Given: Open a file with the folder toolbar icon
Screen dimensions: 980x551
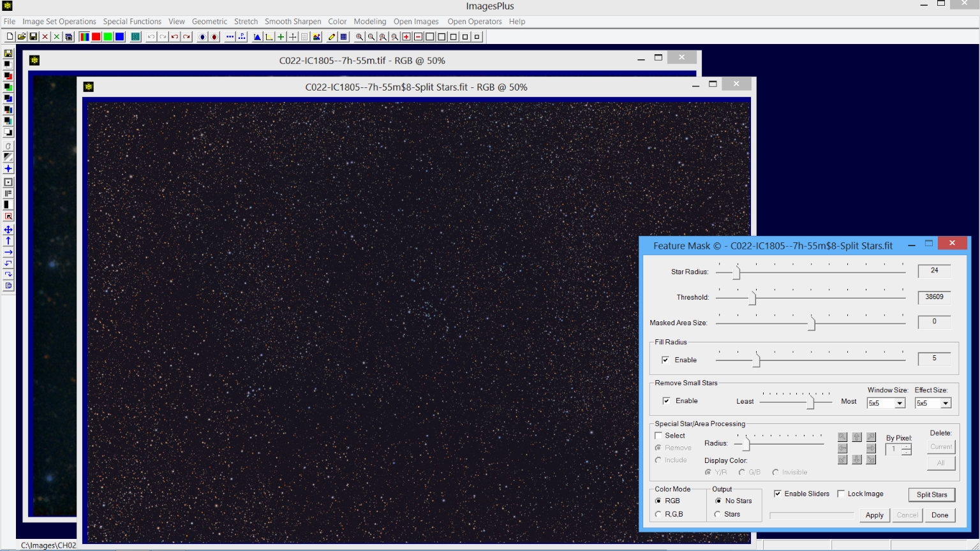Looking at the screenshot, I should pos(22,37).
